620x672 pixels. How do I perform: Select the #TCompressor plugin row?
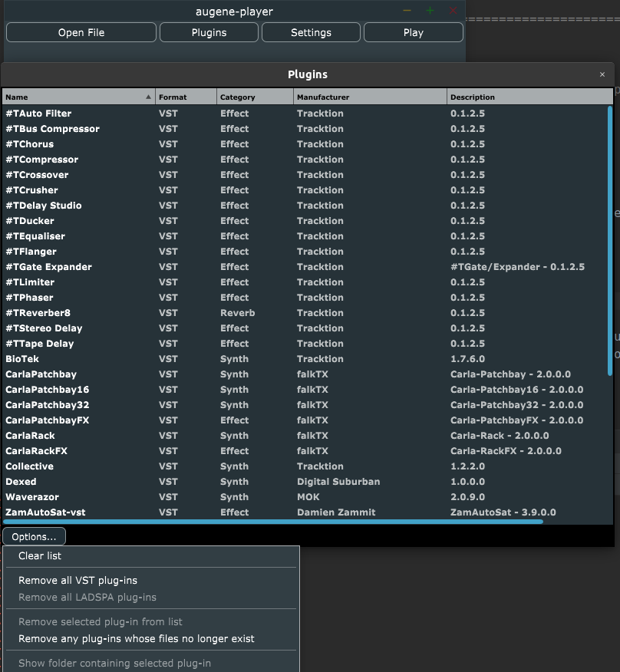(x=305, y=160)
